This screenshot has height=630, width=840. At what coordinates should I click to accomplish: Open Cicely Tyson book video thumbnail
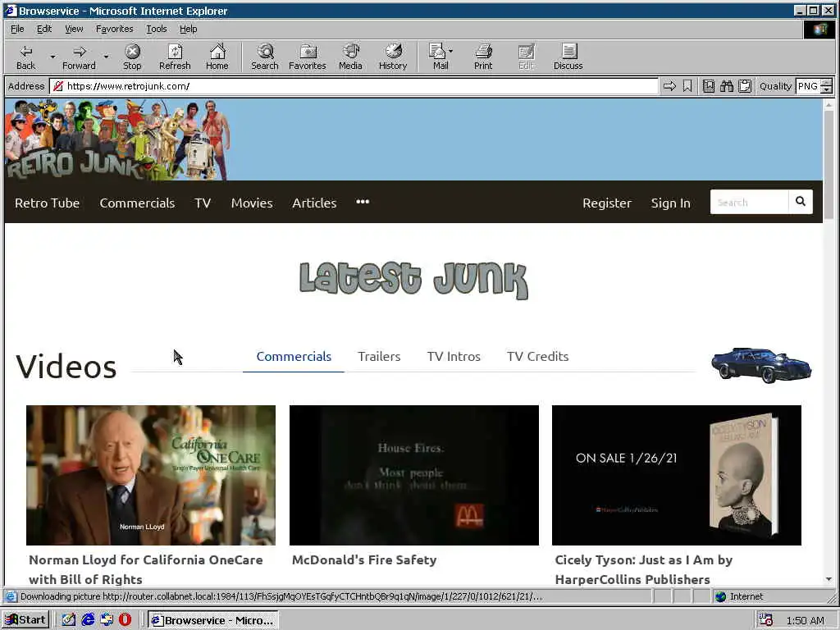pyautogui.click(x=677, y=475)
